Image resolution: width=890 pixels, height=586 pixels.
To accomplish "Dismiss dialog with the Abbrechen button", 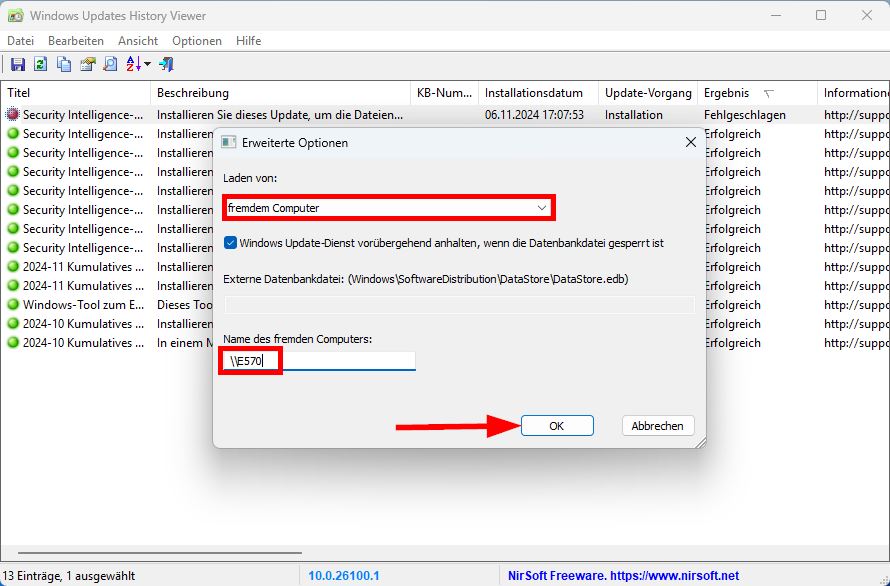I will pyautogui.click(x=657, y=425).
